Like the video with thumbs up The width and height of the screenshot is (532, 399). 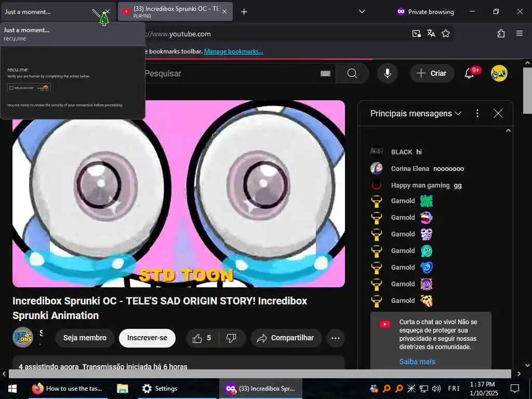[x=202, y=338]
